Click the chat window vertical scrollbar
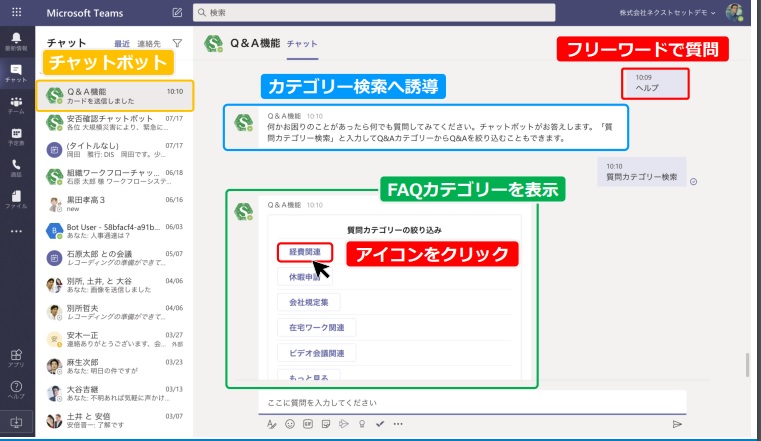 (747, 365)
